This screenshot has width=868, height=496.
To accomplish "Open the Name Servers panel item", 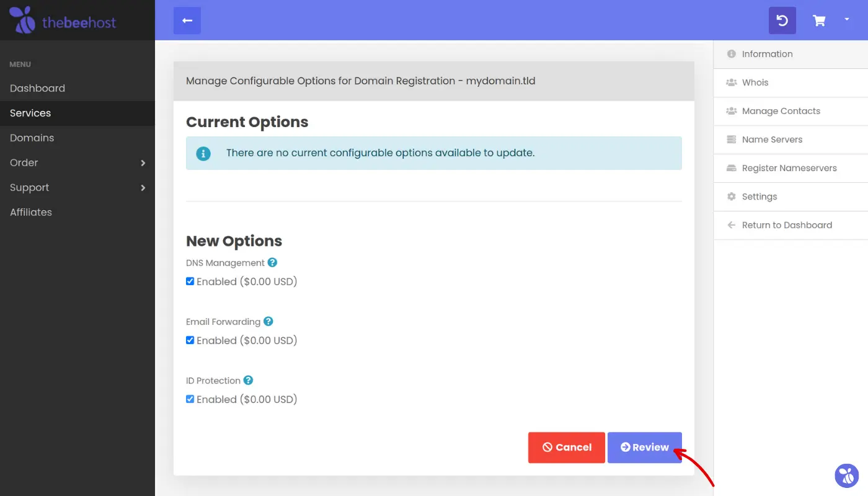I will coord(772,139).
